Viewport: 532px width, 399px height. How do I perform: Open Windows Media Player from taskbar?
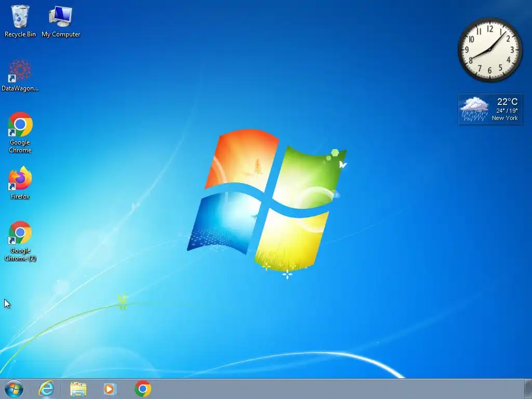tap(110, 389)
